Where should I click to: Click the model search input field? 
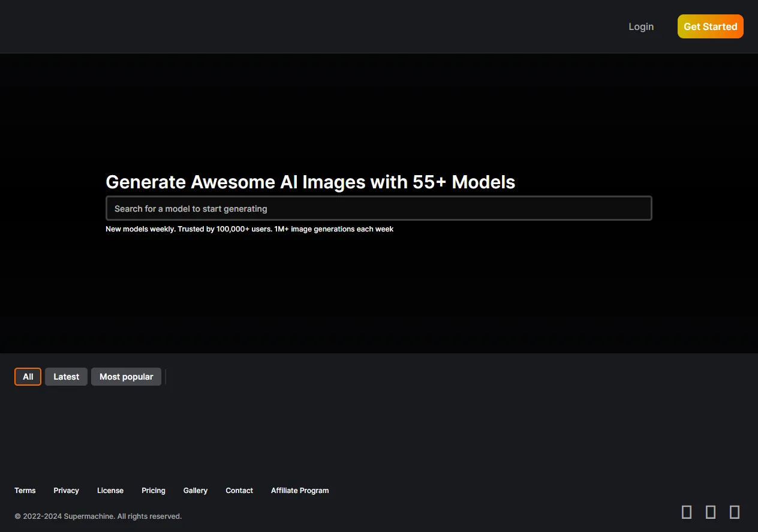(379, 208)
